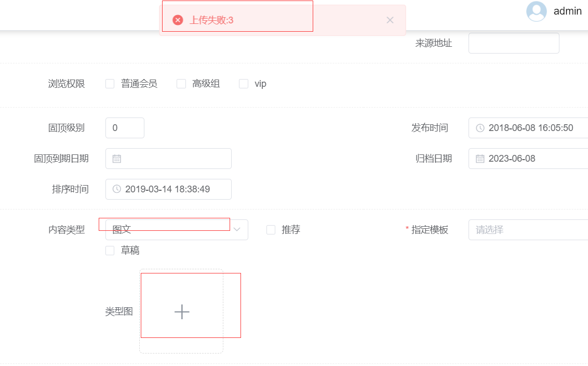Viewport: 588px width, 366px height.
Task: Open the 发布时间 datetime picker field
Action: tap(528, 128)
